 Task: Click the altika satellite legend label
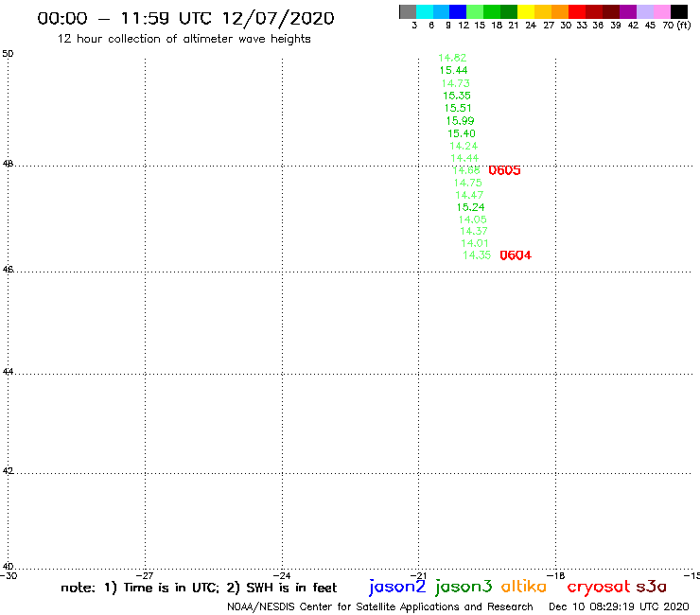(524, 587)
